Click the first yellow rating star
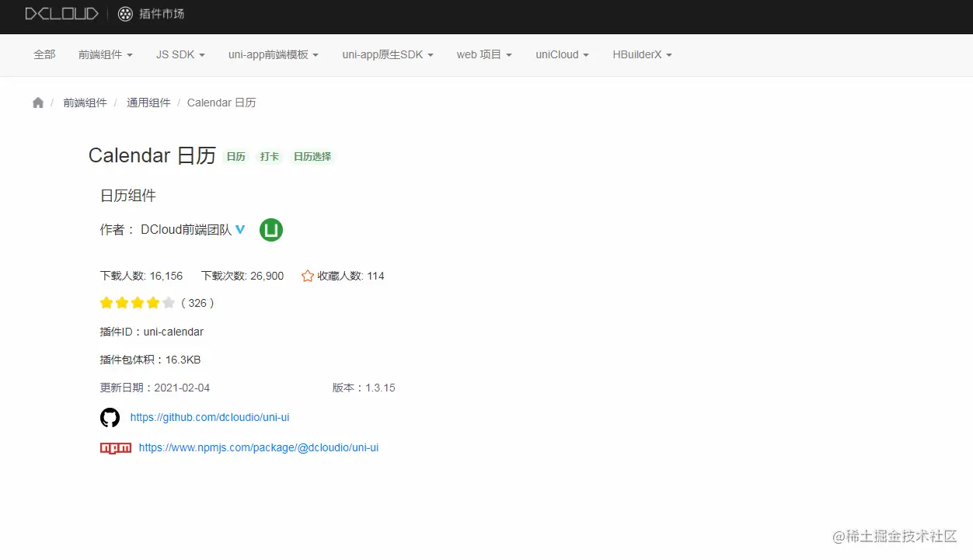The width and height of the screenshot is (973, 560). tap(107, 303)
